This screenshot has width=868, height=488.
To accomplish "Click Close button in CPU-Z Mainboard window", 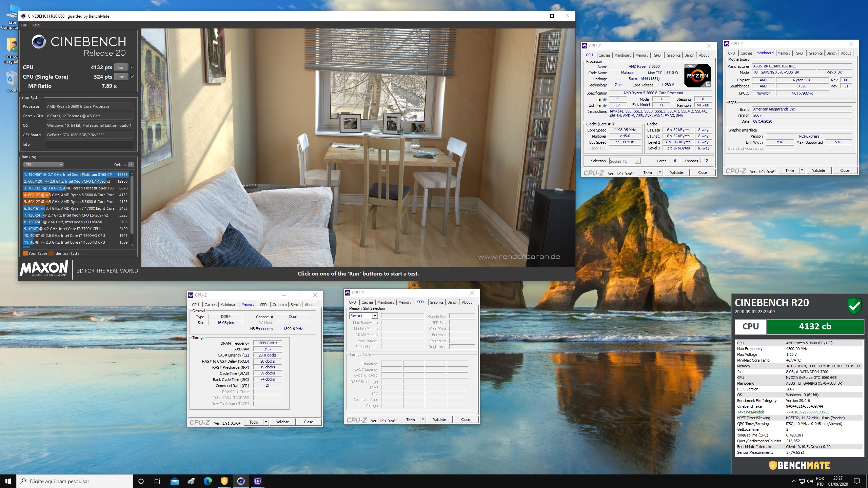I will point(844,170).
